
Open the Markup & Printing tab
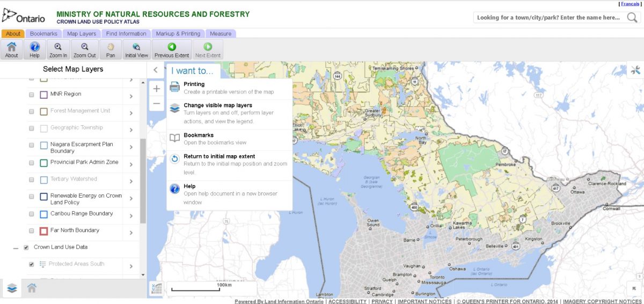tap(178, 34)
